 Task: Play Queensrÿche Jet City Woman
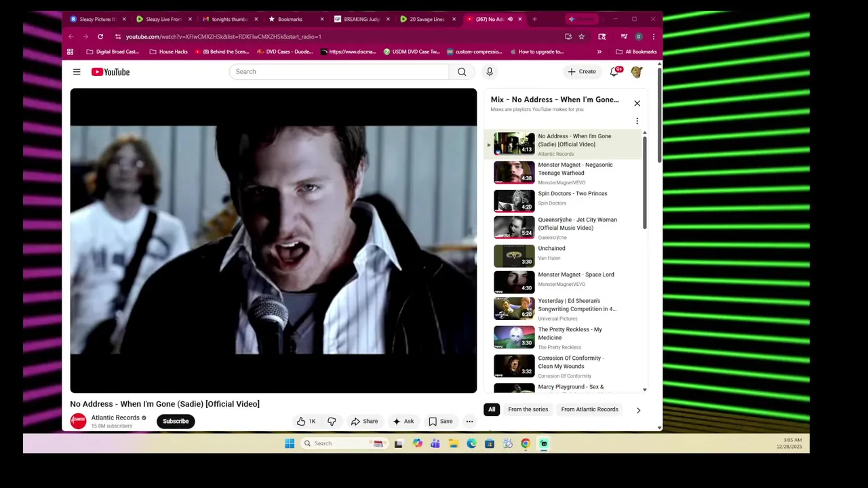[x=564, y=228]
